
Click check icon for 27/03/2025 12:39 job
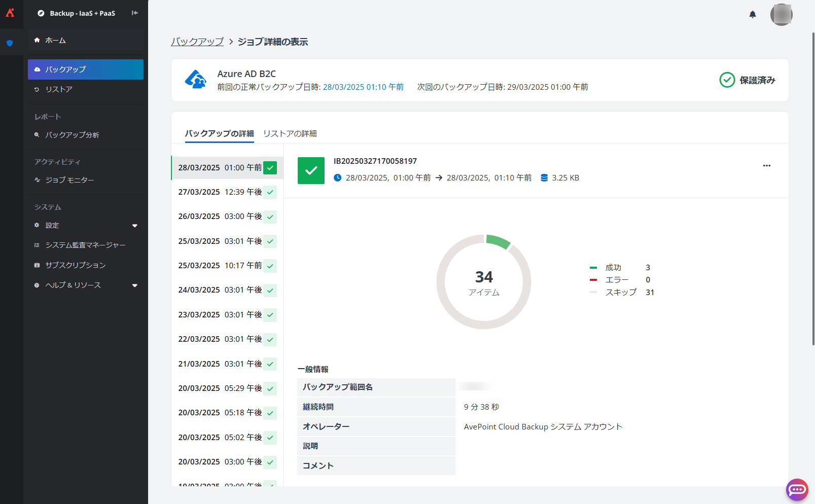point(270,192)
